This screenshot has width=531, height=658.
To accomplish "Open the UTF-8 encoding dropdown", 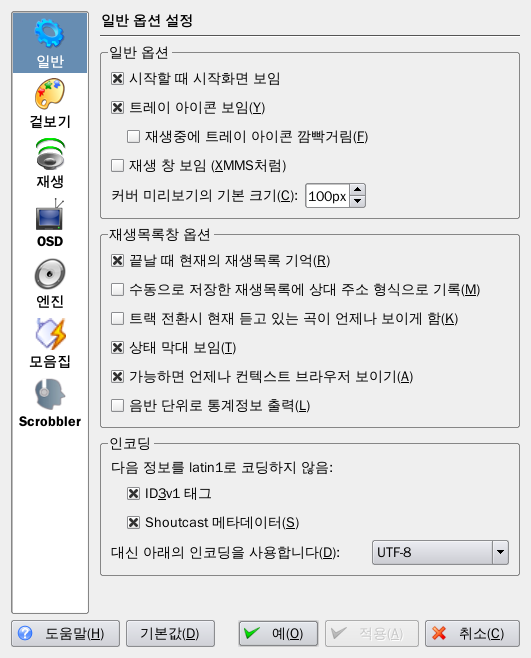I will point(440,552).
